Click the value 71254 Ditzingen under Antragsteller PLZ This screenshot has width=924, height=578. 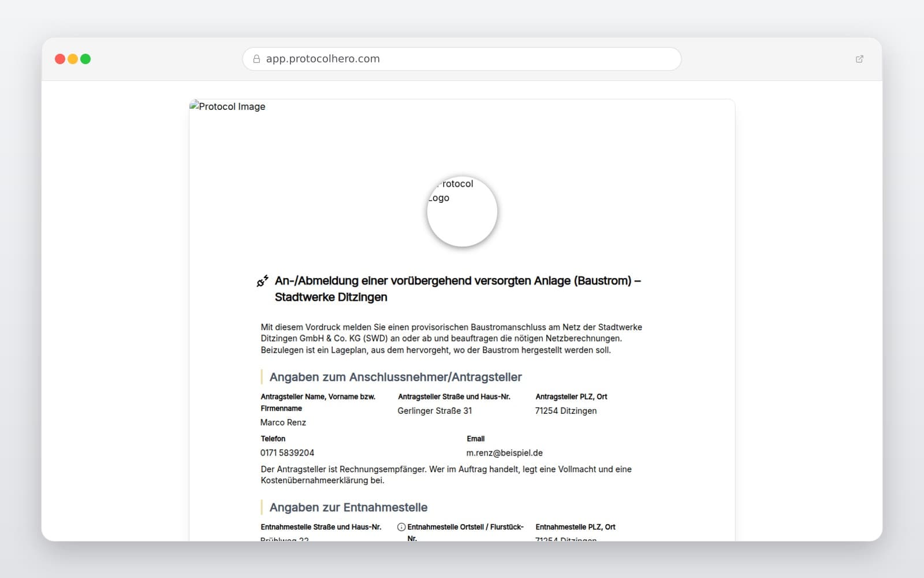coord(566,411)
